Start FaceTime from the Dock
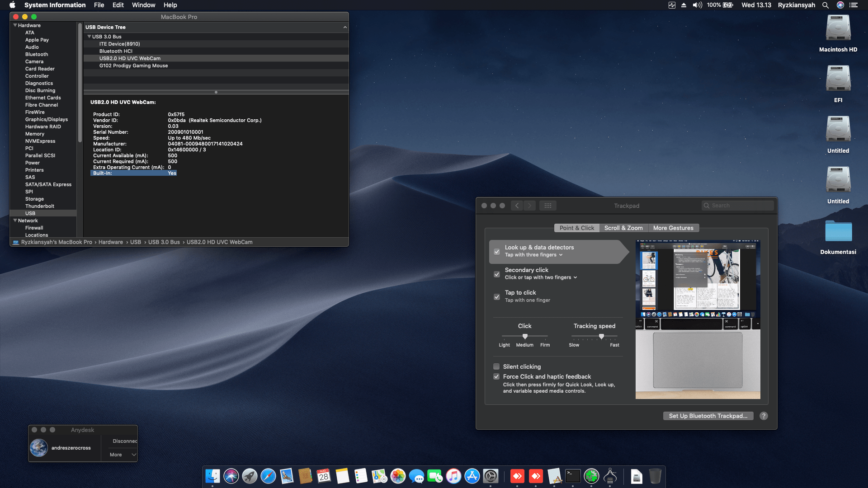 pos(435,476)
